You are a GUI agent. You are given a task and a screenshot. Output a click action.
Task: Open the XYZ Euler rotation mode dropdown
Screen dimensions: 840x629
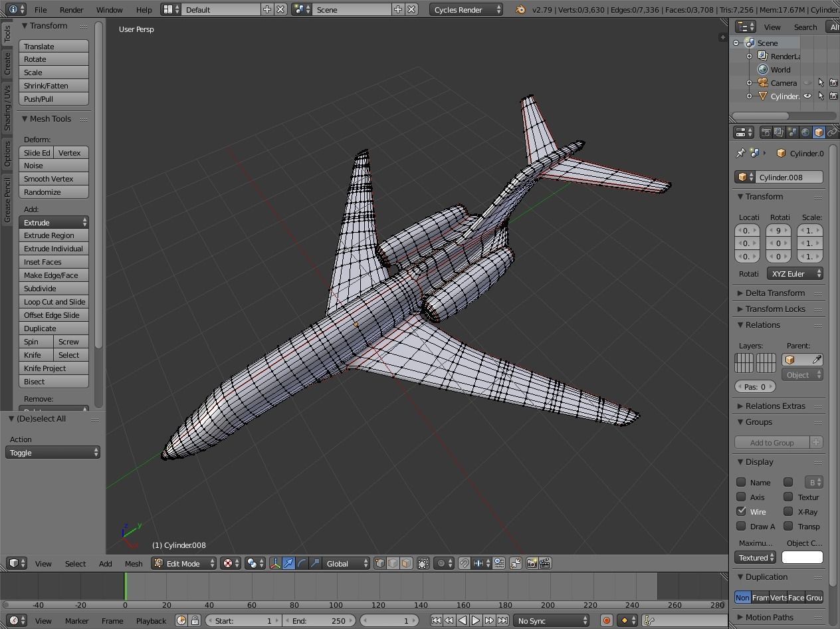(x=795, y=273)
